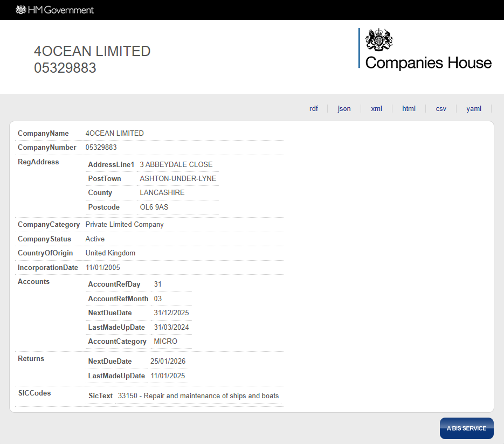Click the CountryOfOrigin field label
The width and height of the screenshot is (504, 444).
tap(45, 253)
